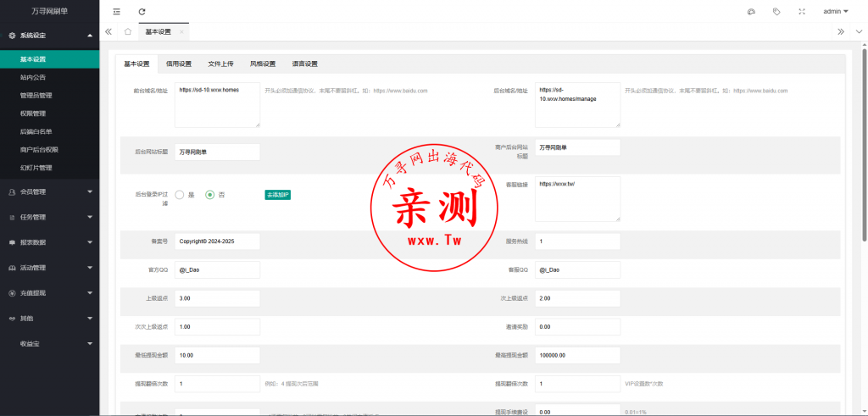Click the vertical scrollbar of the page
This screenshot has width=868, height=416.
pos(865,144)
